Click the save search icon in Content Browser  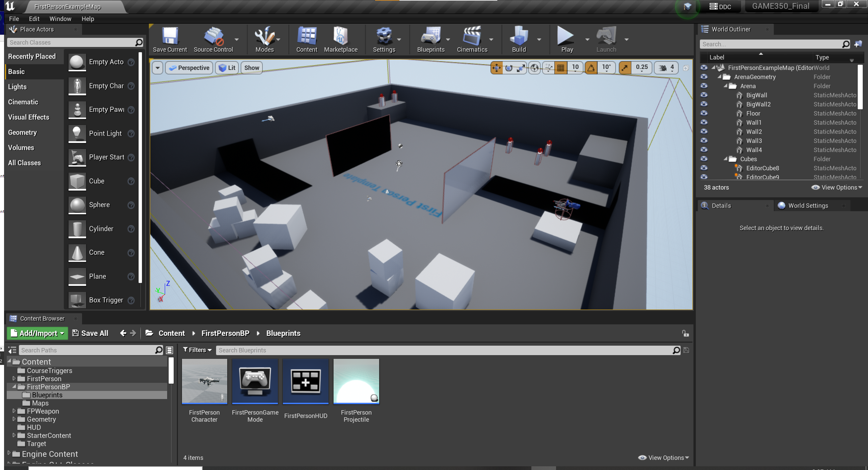(x=686, y=350)
